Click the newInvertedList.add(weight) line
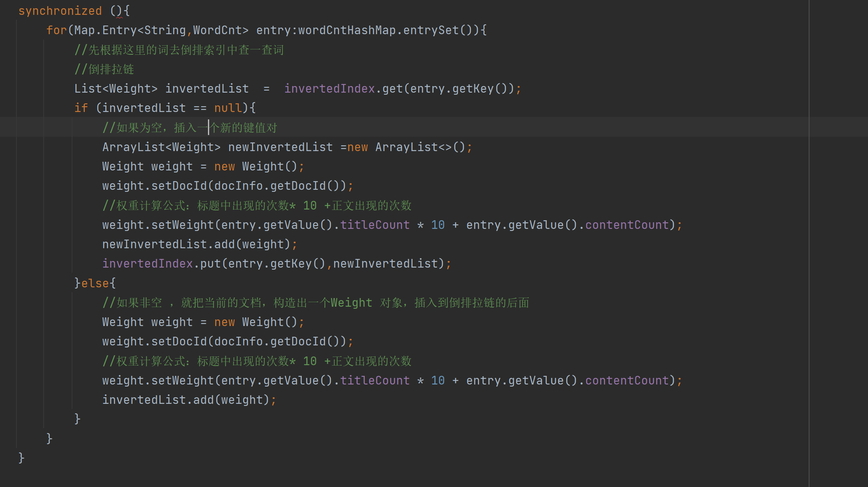The height and width of the screenshot is (487, 868). point(200,244)
